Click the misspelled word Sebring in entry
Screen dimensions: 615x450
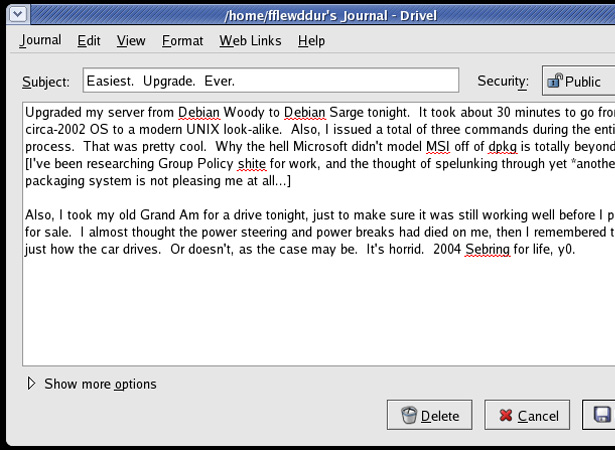coord(488,249)
